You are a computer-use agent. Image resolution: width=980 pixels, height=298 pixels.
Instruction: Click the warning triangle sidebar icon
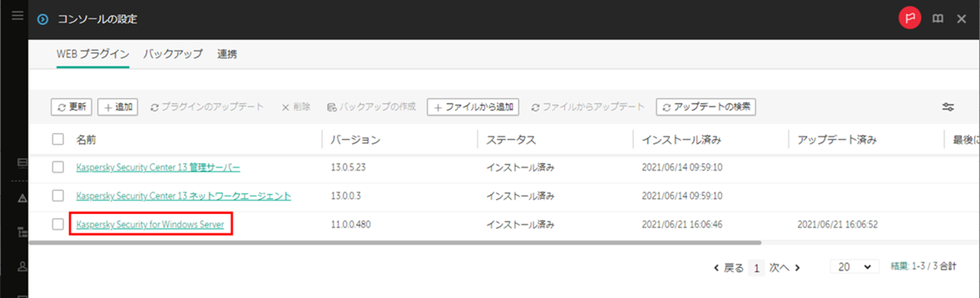tap(23, 198)
